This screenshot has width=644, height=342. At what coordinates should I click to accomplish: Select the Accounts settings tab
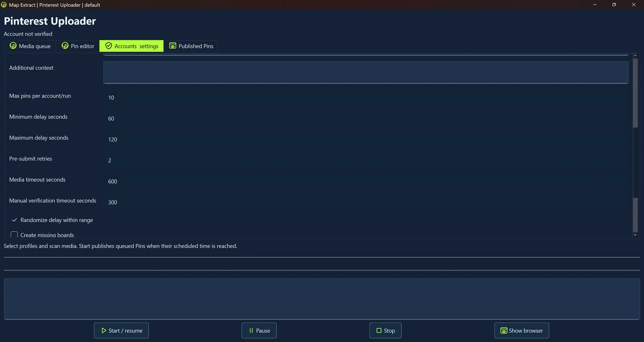(132, 46)
